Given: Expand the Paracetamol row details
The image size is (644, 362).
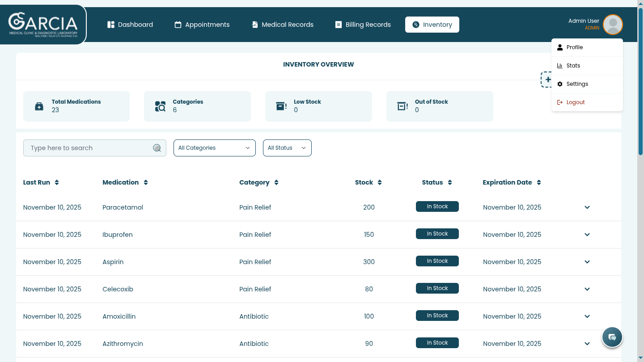Looking at the screenshot, I should pos(587,207).
